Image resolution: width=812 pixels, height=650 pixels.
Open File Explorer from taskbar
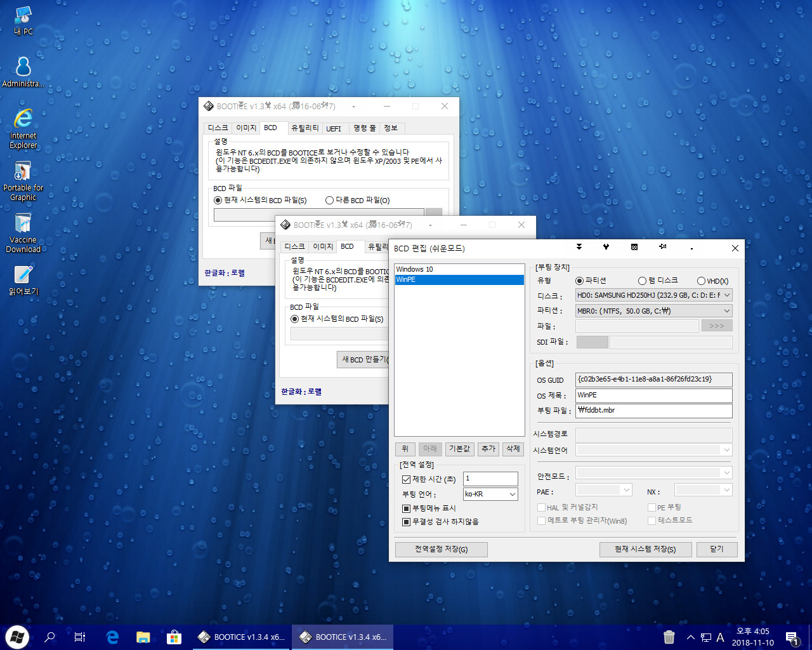click(143, 637)
